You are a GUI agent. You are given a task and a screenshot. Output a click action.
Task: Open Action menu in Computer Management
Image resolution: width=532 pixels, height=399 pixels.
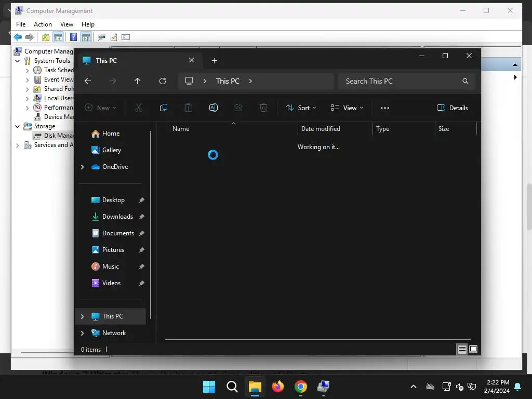(43, 24)
